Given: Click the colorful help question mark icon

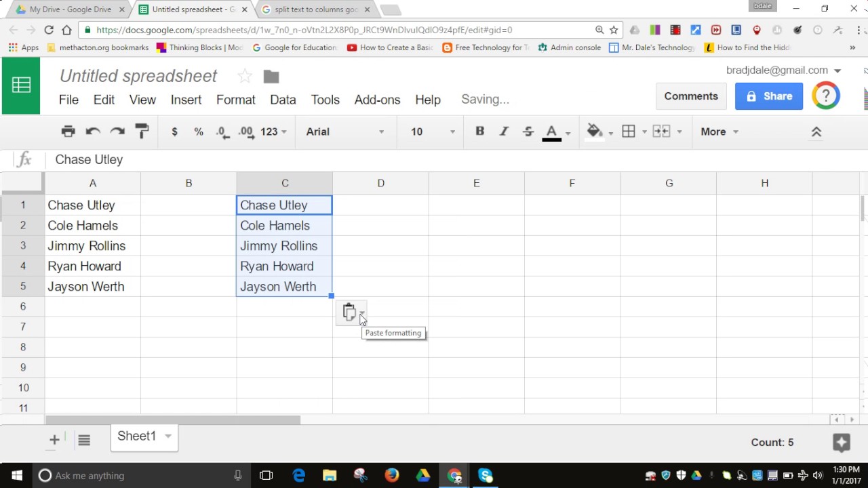Looking at the screenshot, I should [826, 96].
